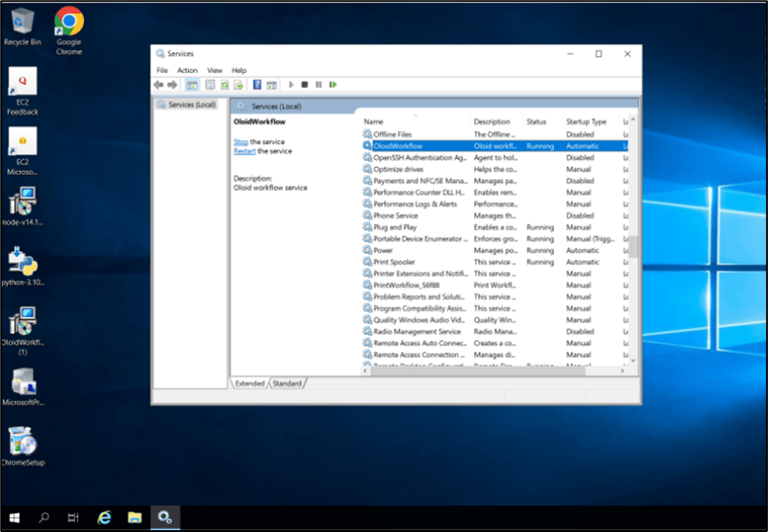The height and width of the screenshot is (532, 768).
Task: Select the Offline Files service row
Action: [x=495, y=134]
